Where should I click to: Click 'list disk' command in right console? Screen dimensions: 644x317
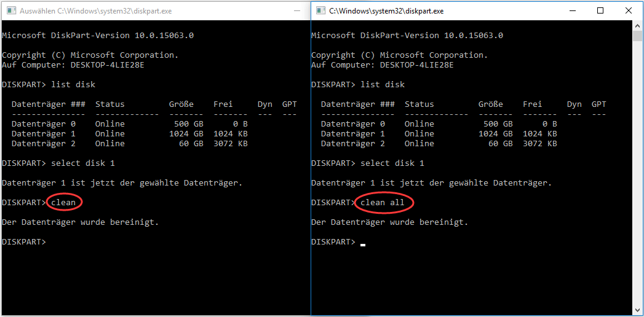(383, 84)
